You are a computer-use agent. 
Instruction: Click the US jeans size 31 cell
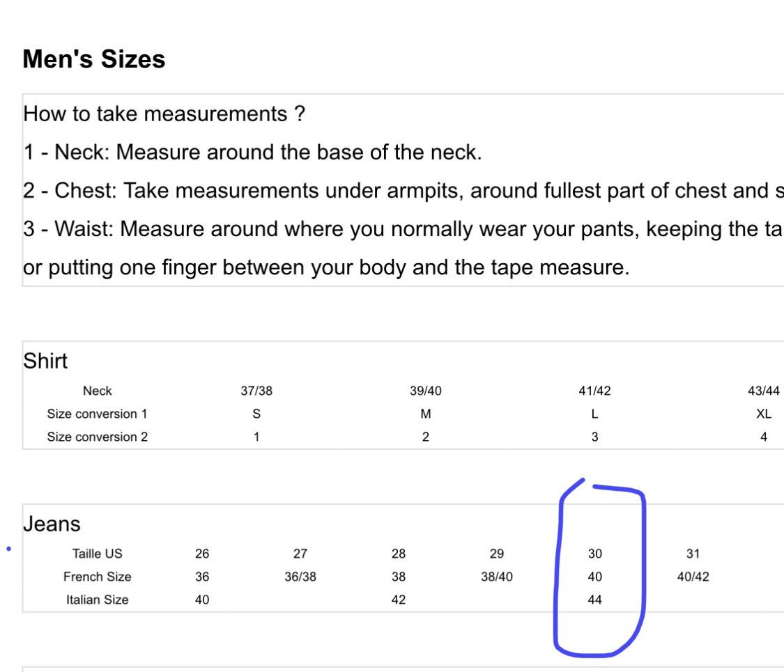click(693, 554)
